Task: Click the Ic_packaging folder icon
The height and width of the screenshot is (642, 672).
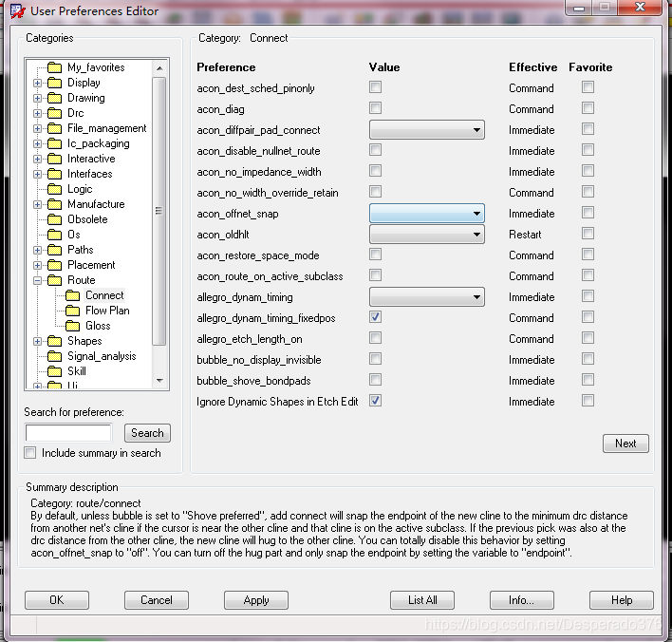Action: coord(54,143)
